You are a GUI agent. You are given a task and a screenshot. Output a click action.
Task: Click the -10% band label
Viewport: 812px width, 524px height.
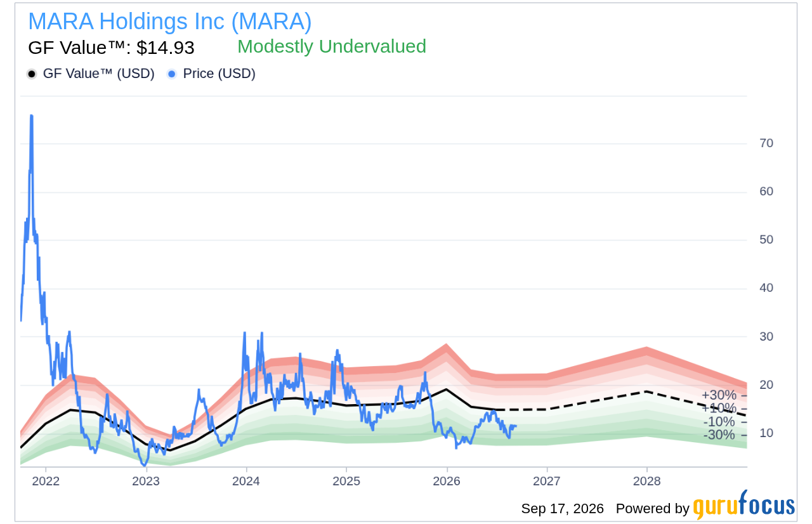click(x=719, y=422)
